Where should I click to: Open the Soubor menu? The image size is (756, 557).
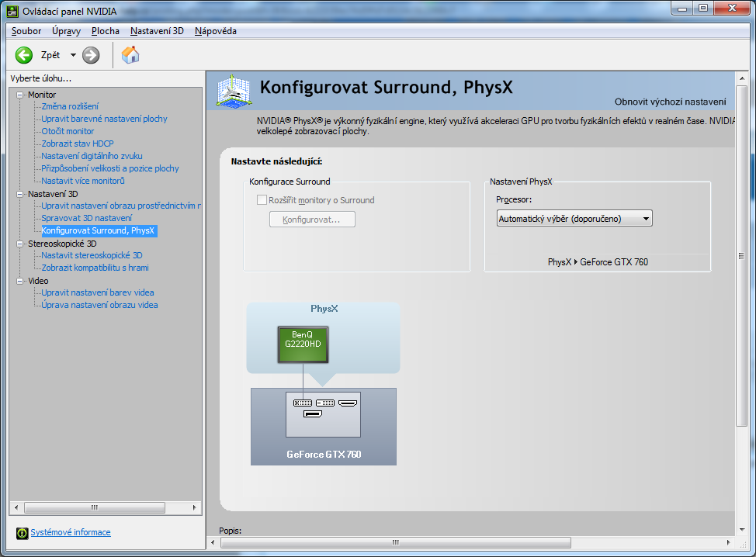point(26,31)
